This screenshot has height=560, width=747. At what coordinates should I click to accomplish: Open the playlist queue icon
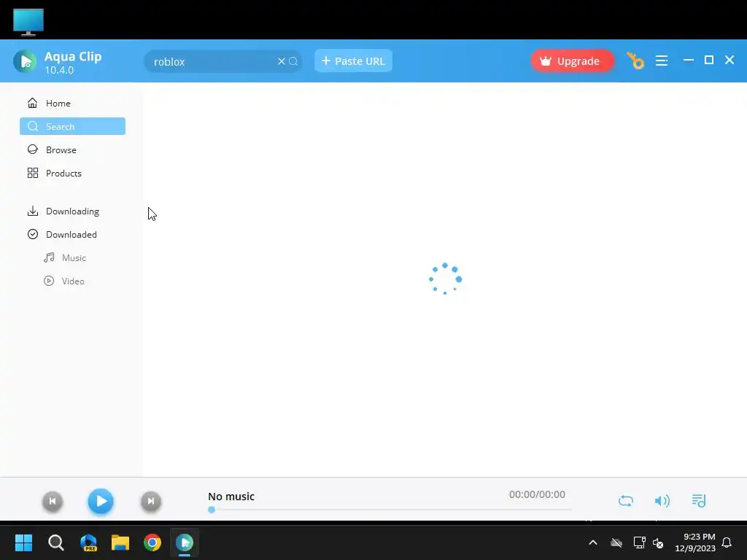point(698,500)
